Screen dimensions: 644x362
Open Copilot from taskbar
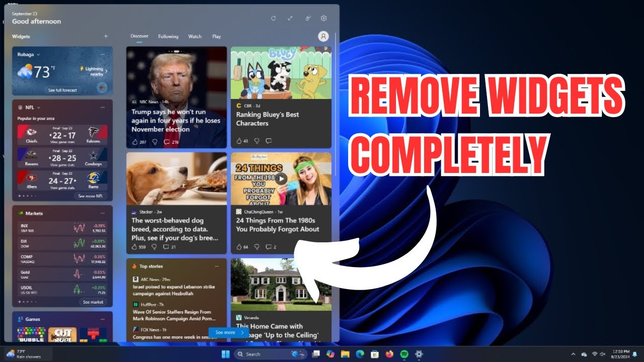[x=330, y=354]
